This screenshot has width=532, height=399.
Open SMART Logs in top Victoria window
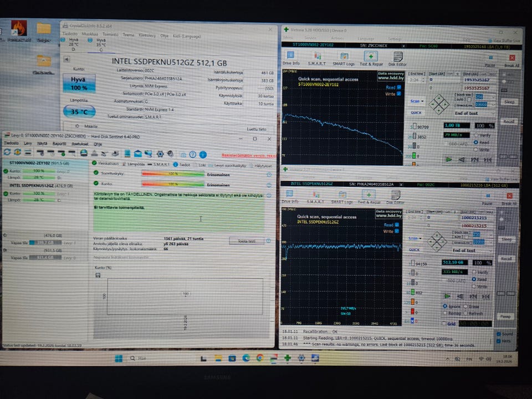tap(344, 58)
